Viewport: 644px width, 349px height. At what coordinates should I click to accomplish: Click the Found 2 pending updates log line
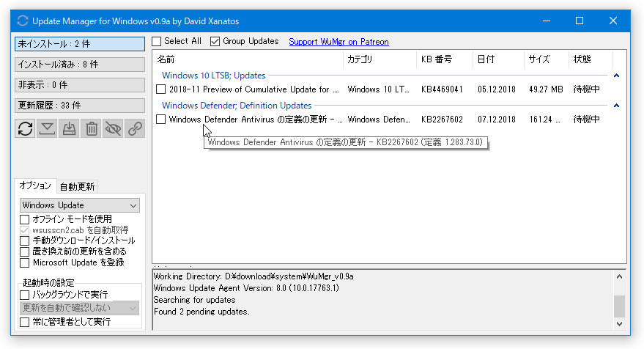click(x=201, y=312)
